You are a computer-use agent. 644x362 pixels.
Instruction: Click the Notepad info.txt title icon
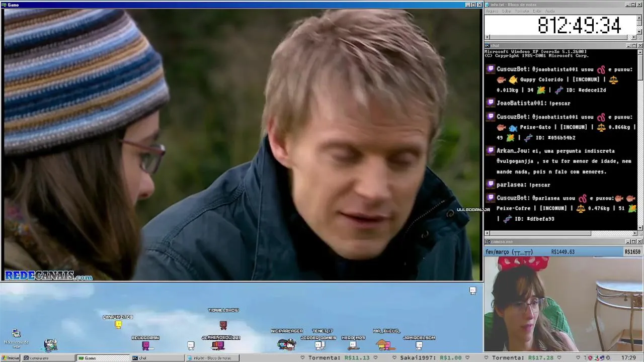[x=488, y=5]
